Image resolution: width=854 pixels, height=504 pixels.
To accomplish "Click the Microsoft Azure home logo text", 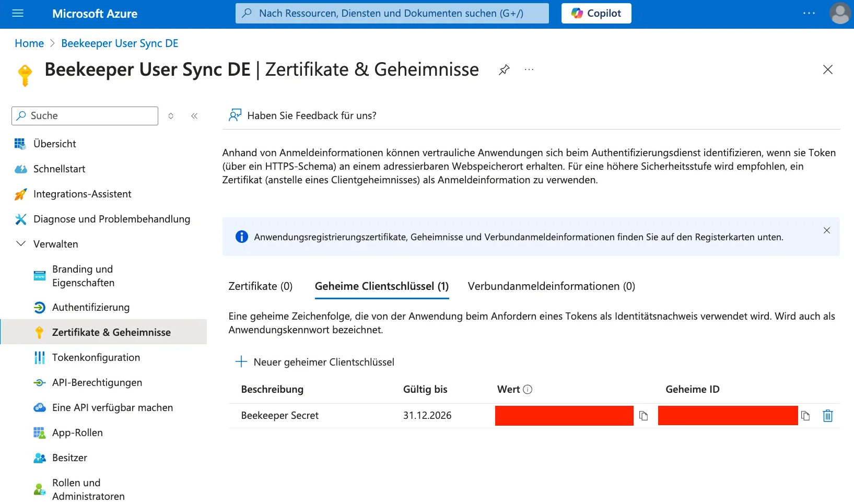I will (95, 14).
